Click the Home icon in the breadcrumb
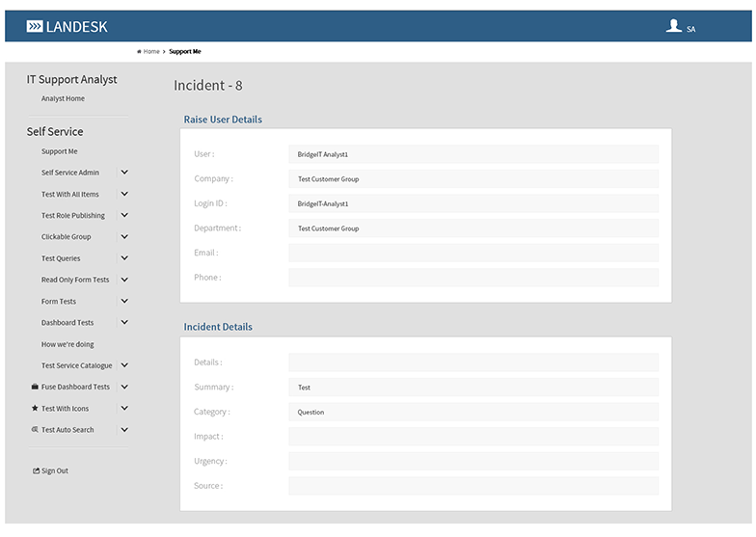This screenshot has height=537, width=756. (x=140, y=52)
